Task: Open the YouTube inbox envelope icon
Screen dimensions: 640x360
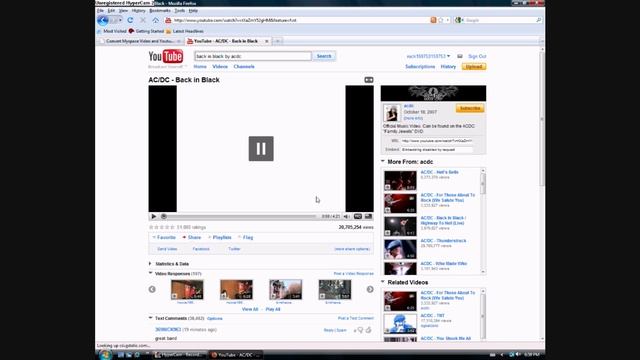Action: tap(460, 56)
